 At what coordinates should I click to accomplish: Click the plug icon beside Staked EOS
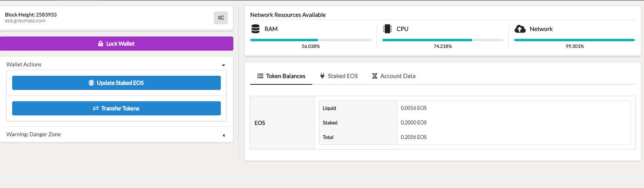point(322,76)
